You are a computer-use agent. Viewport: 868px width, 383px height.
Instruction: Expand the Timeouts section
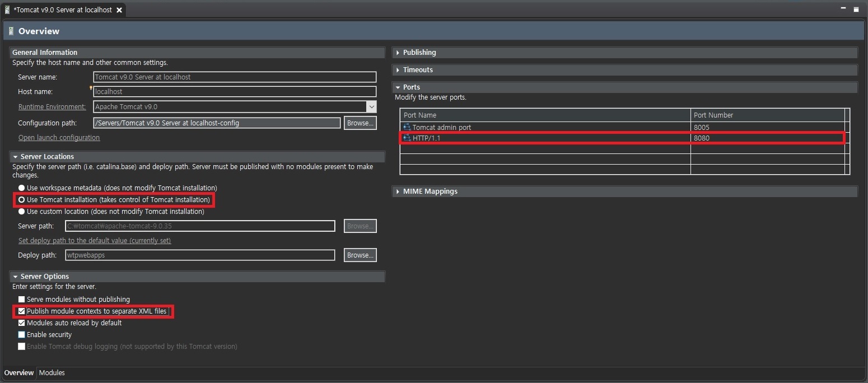[398, 70]
